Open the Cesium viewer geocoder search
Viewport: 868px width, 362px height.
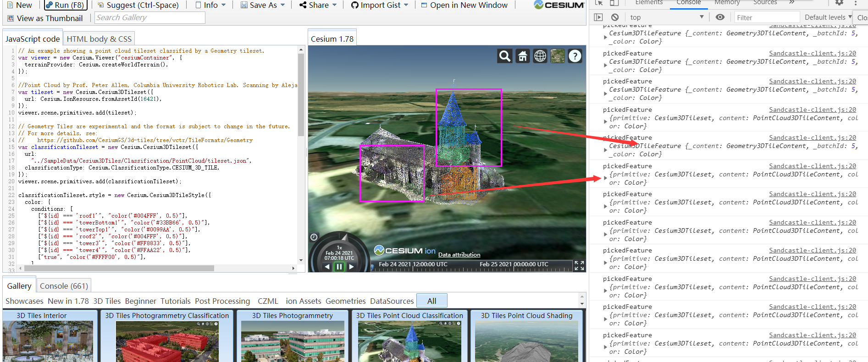pos(505,56)
